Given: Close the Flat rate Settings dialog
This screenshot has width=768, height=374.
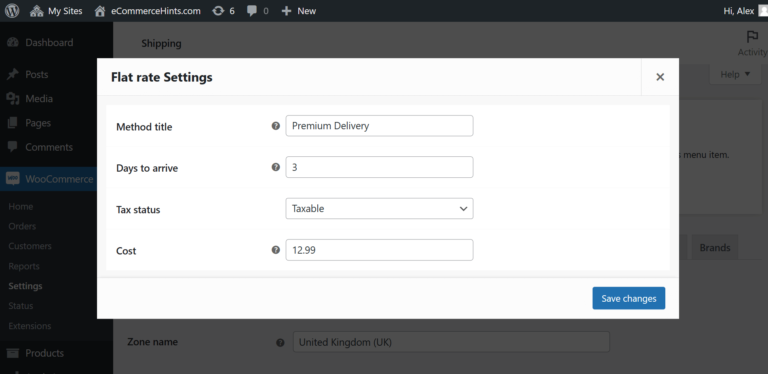Looking at the screenshot, I should click(x=660, y=77).
